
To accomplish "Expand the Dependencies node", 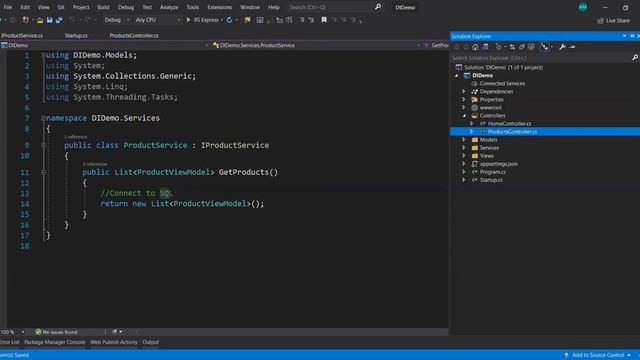I will (x=464, y=91).
